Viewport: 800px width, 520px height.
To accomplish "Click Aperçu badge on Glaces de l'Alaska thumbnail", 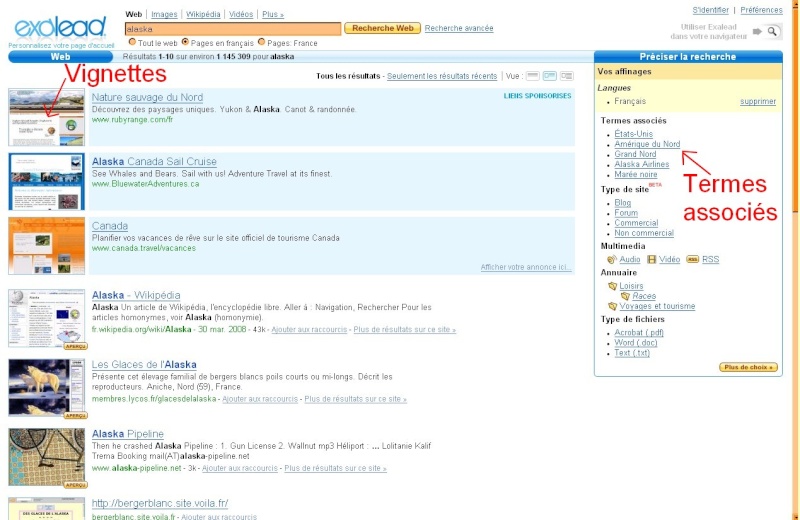I will tap(76, 415).
